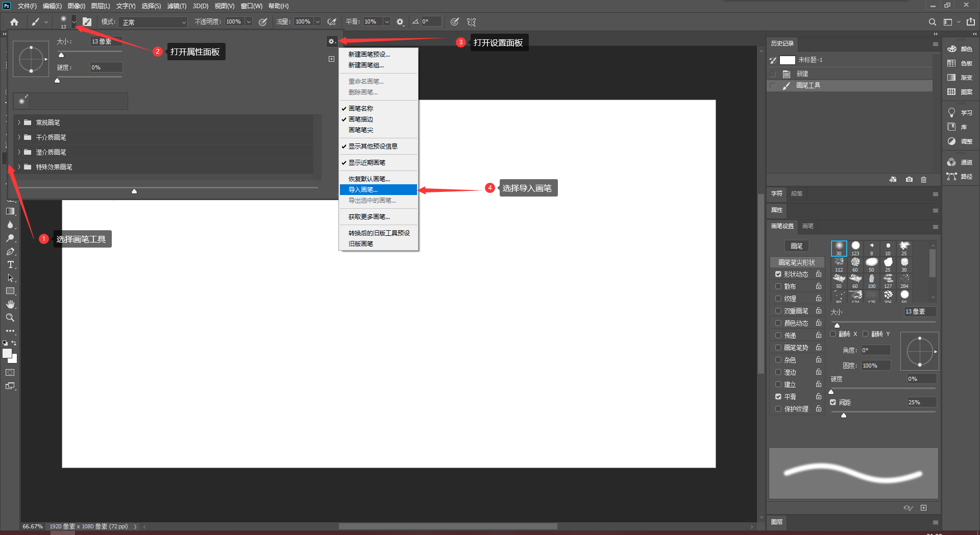
Task: Open the 模式 blending mode dropdown
Action: (x=154, y=22)
